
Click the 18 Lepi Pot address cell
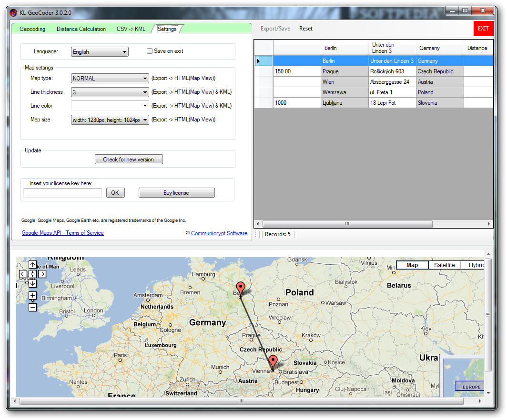click(x=392, y=103)
